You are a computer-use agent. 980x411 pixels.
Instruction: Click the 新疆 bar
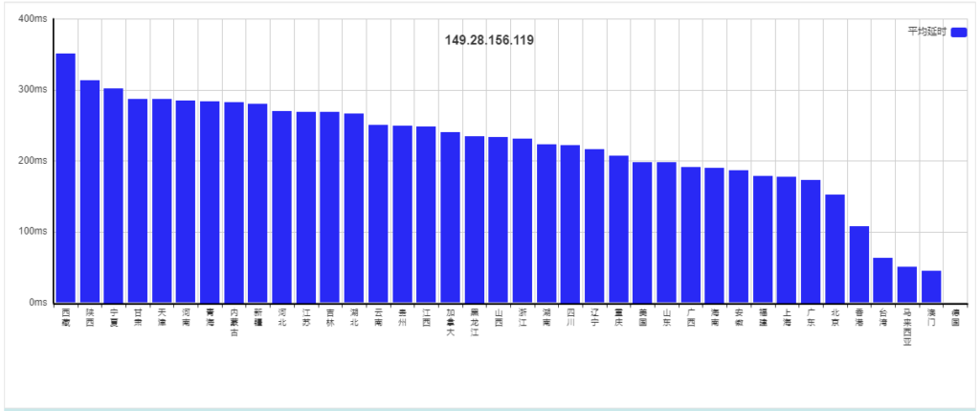(x=257, y=203)
